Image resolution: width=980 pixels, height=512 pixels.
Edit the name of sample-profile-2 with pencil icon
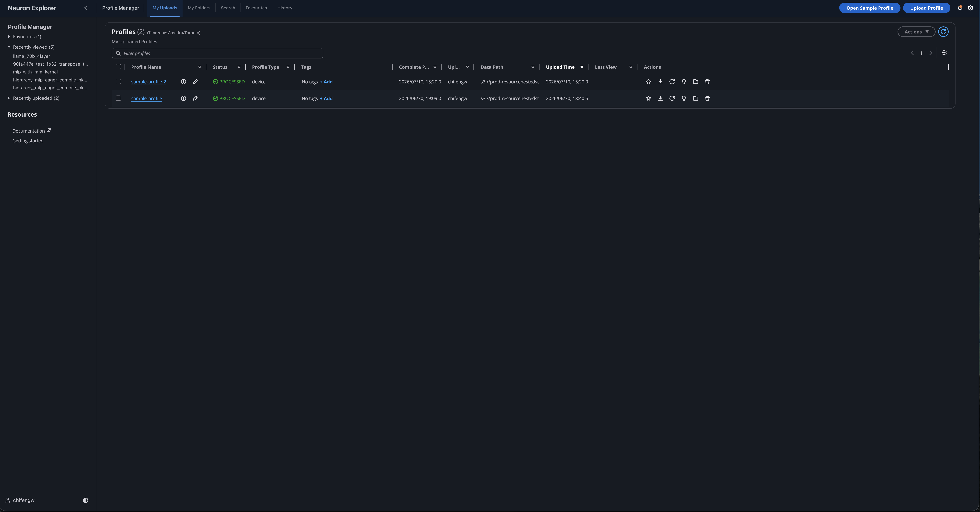pos(195,82)
